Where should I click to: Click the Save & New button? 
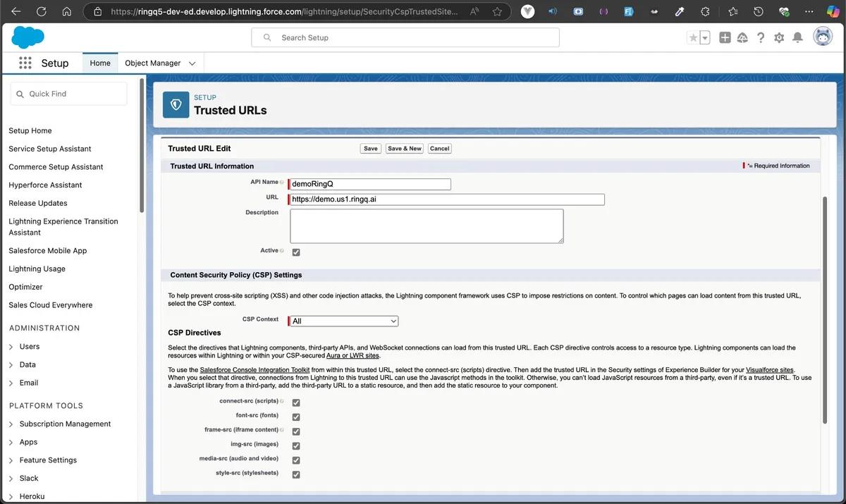coord(405,149)
